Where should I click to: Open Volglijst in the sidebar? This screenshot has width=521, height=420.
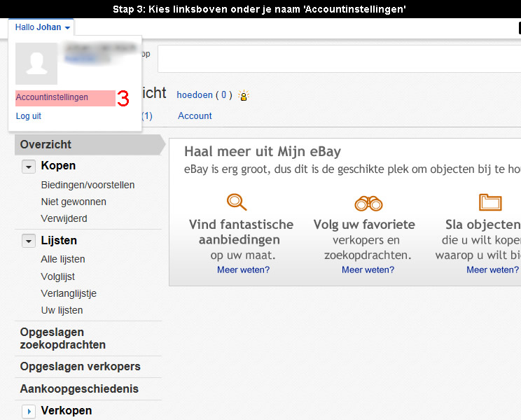[x=58, y=276]
